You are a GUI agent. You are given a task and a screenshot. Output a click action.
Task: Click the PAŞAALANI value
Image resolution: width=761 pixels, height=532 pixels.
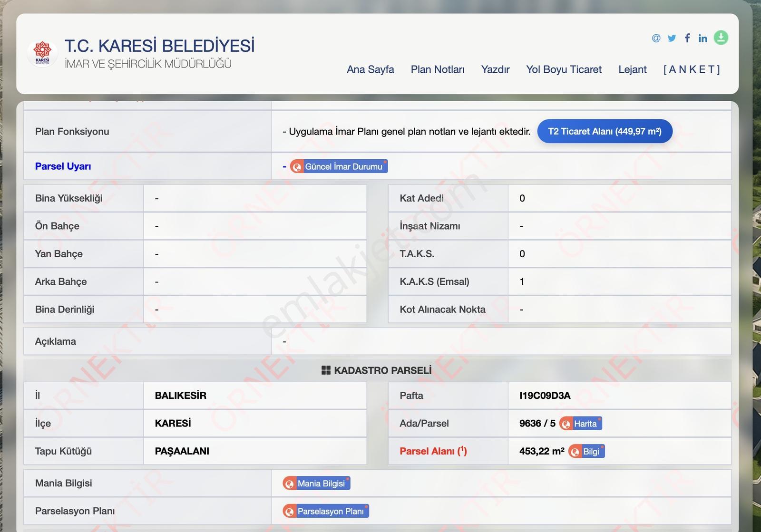(182, 451)
